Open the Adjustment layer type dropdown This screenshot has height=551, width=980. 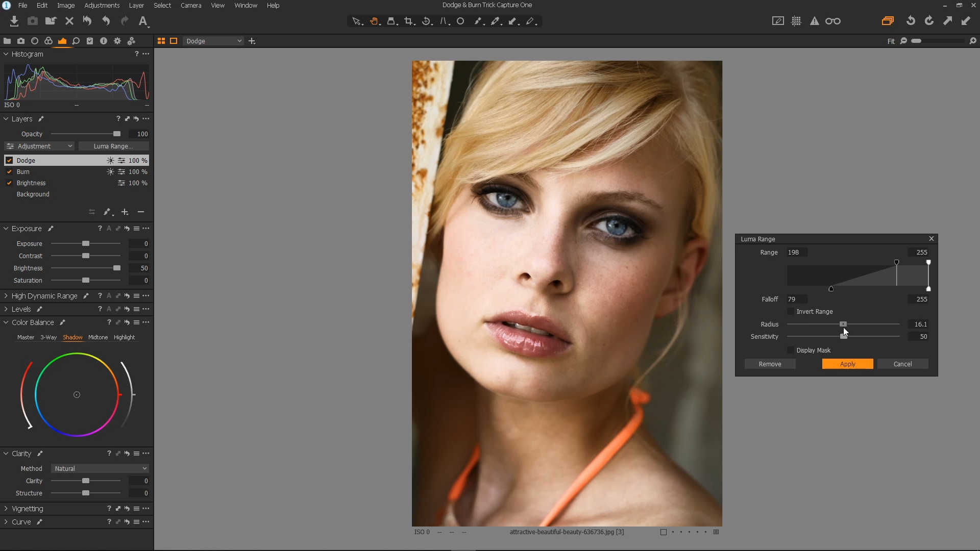pyautogui.click(x=40, y=146)
